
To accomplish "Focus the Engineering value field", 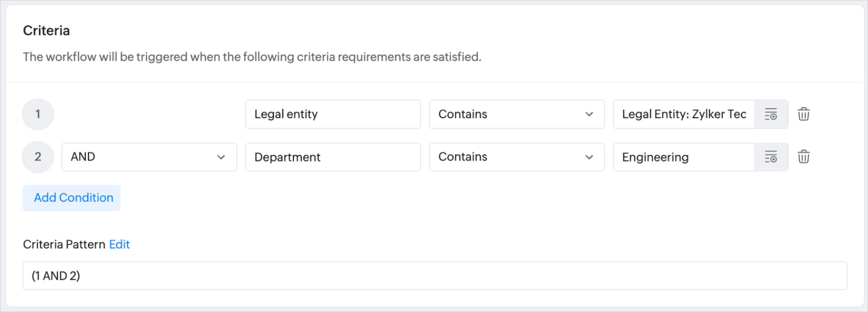I will 684,157.
